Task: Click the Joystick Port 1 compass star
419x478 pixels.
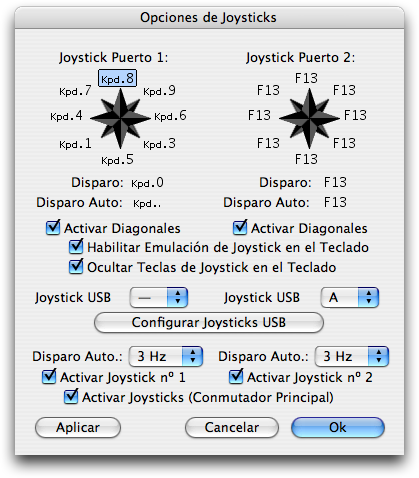Action: click(120, 118)
